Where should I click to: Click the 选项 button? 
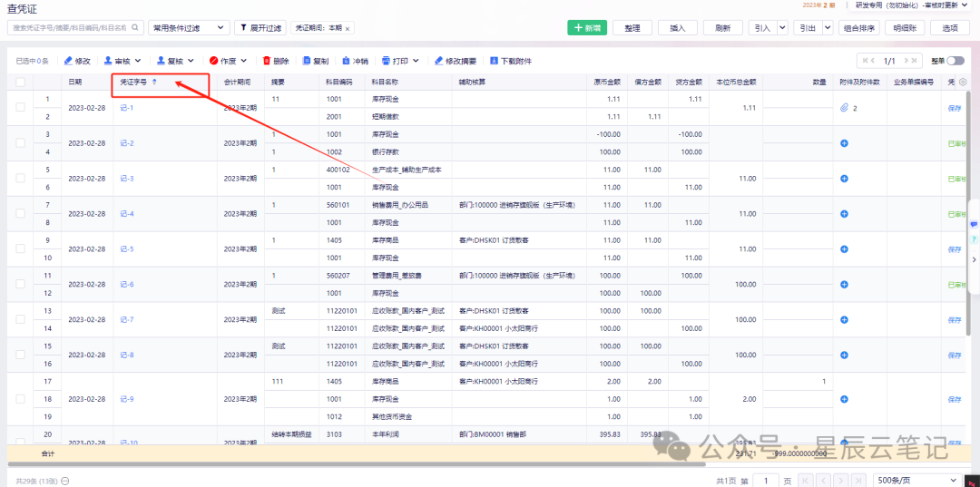[x=950, y=27]
